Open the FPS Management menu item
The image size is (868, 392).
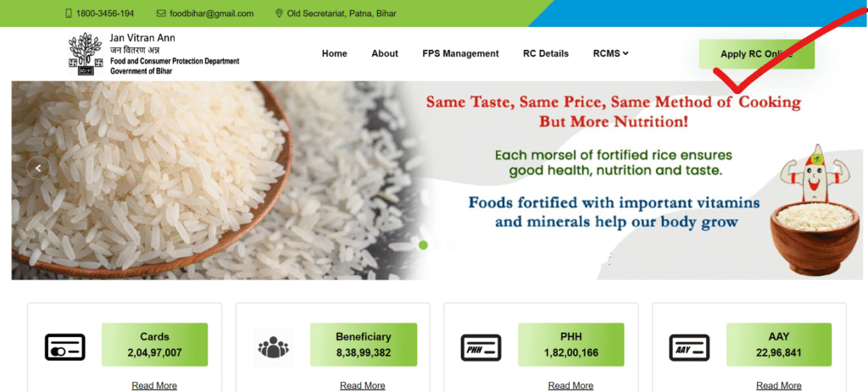[460, 53]
